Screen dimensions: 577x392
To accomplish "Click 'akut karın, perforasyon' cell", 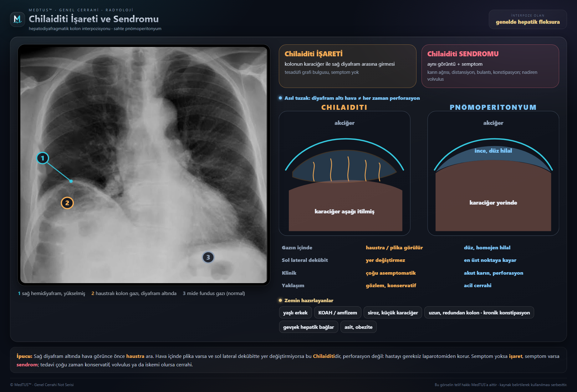I will [493, 273].
